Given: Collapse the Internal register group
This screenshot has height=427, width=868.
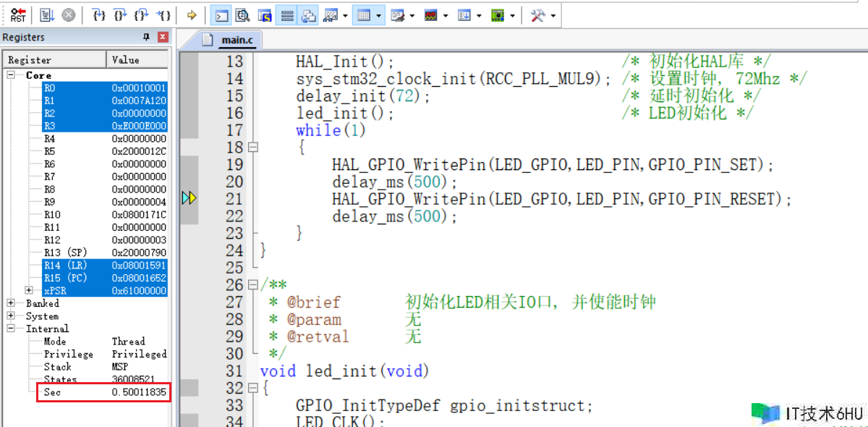Looking at the screenshot, I should tap(11, 329).
